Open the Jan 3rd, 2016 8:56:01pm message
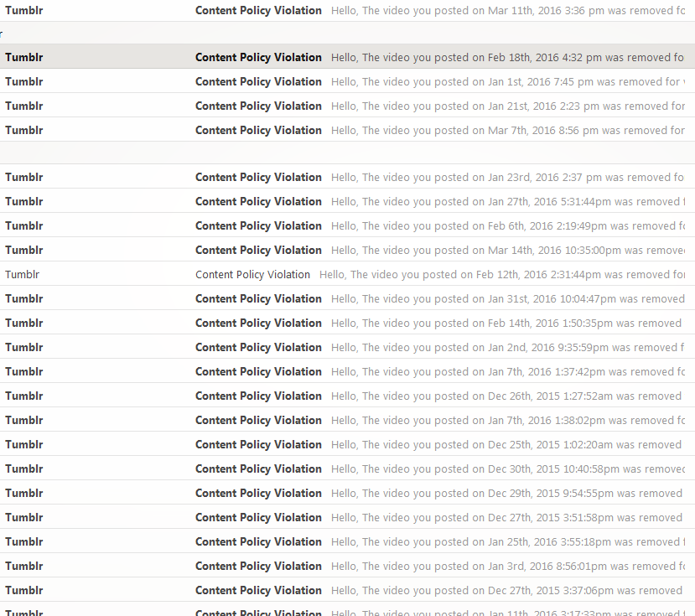695x616 pixels. (x=347, y=566)
